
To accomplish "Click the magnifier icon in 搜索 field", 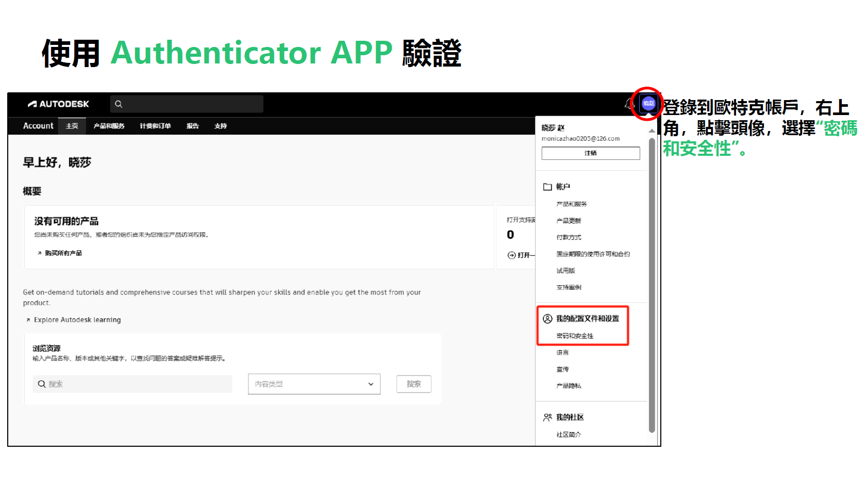I will [42, 384].
